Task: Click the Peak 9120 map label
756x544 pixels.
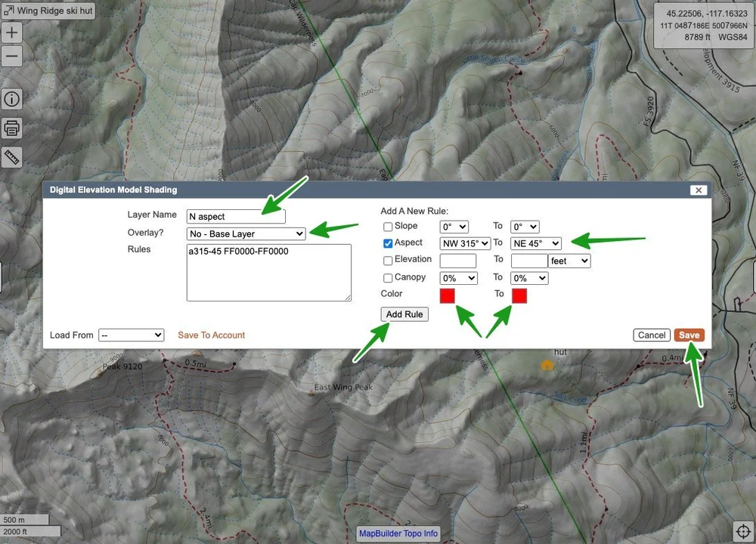Action: (122, 366)
